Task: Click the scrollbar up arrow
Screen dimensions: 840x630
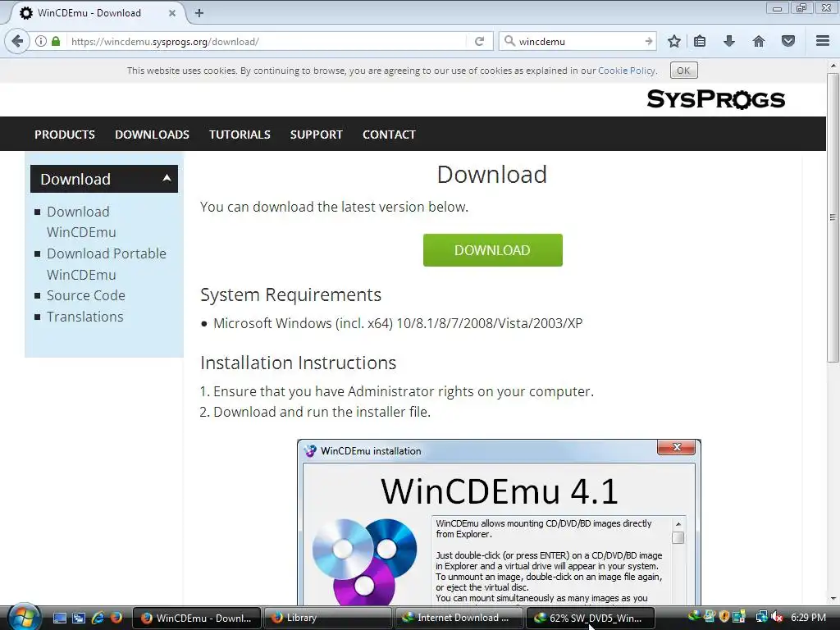Action: (x=833, y=66)
